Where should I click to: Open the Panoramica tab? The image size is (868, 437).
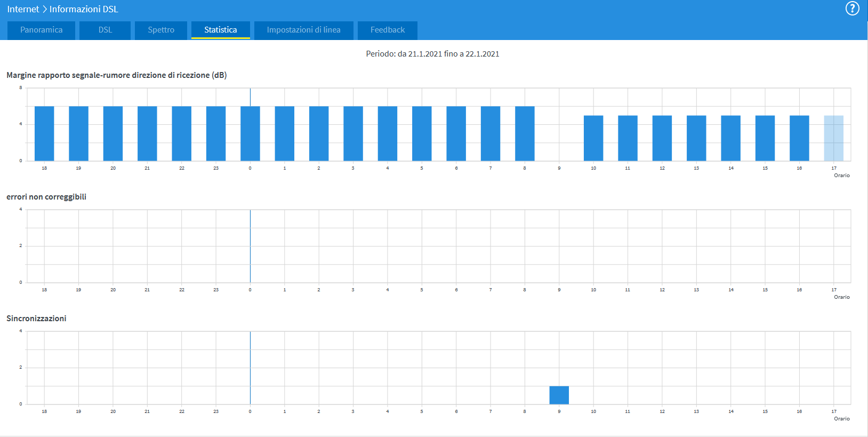(x=42, y=30)
